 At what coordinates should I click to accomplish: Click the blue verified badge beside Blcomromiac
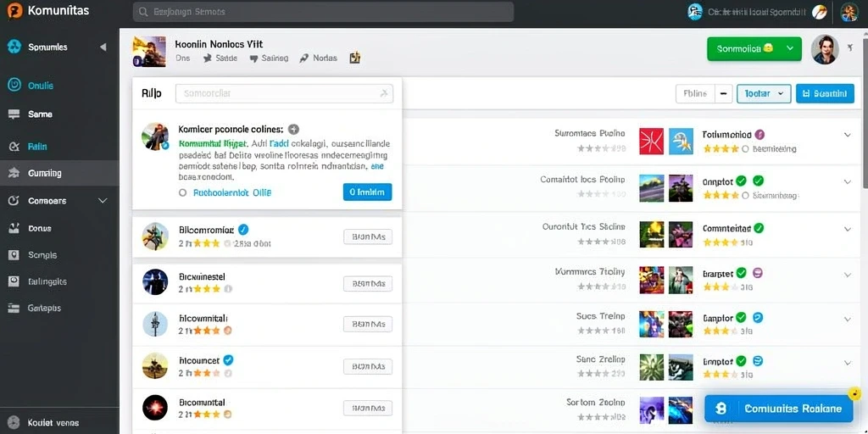(x=243, y=229)
